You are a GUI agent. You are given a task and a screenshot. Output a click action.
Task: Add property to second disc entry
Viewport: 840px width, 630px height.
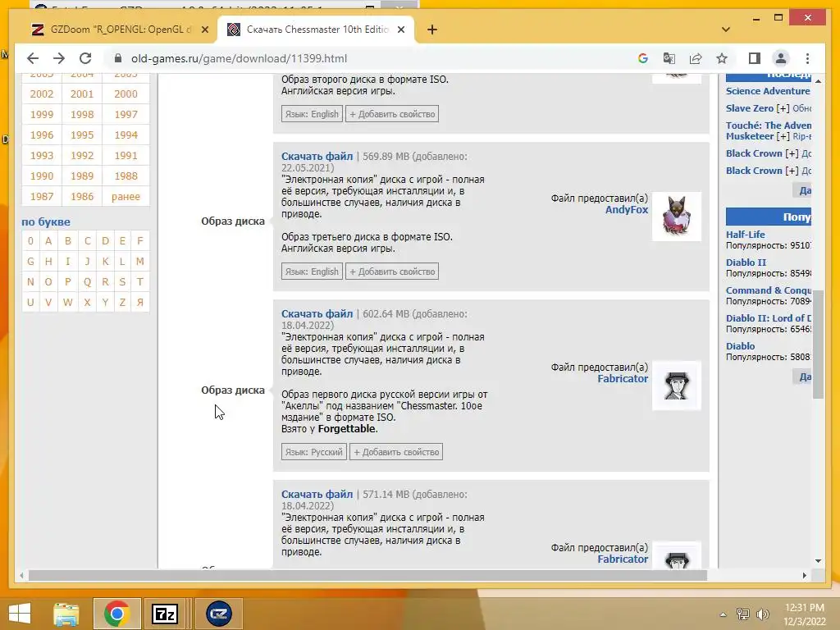click(x=392, y=113)
